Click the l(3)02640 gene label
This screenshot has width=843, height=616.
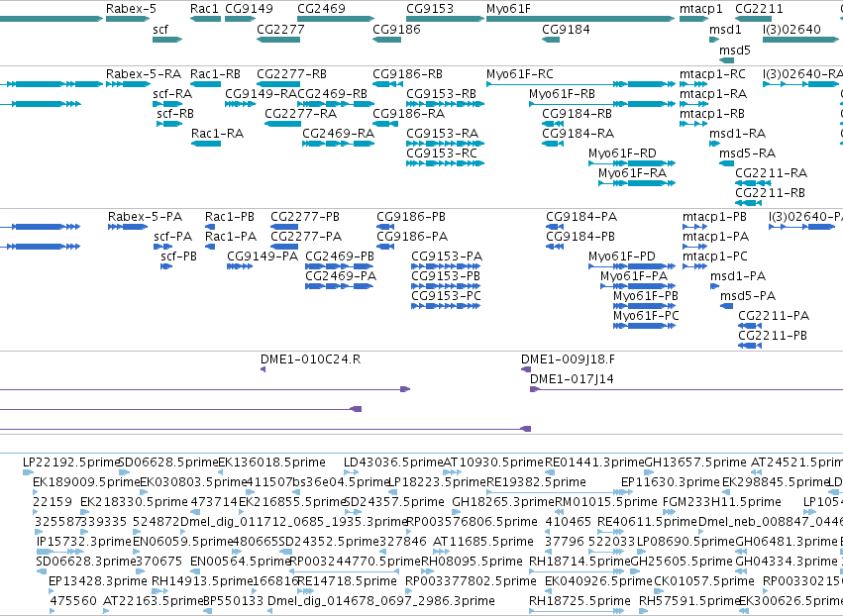coord(791,29)
